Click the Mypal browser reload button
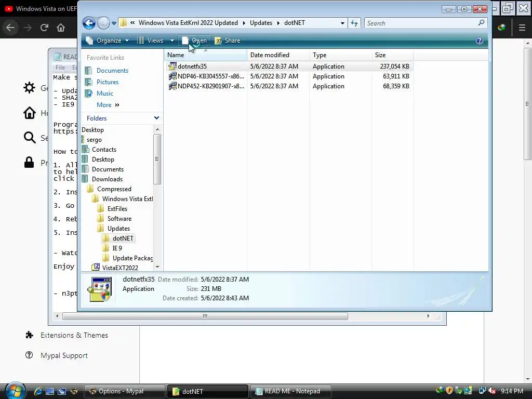532x399 pixels. coord(44,28)
